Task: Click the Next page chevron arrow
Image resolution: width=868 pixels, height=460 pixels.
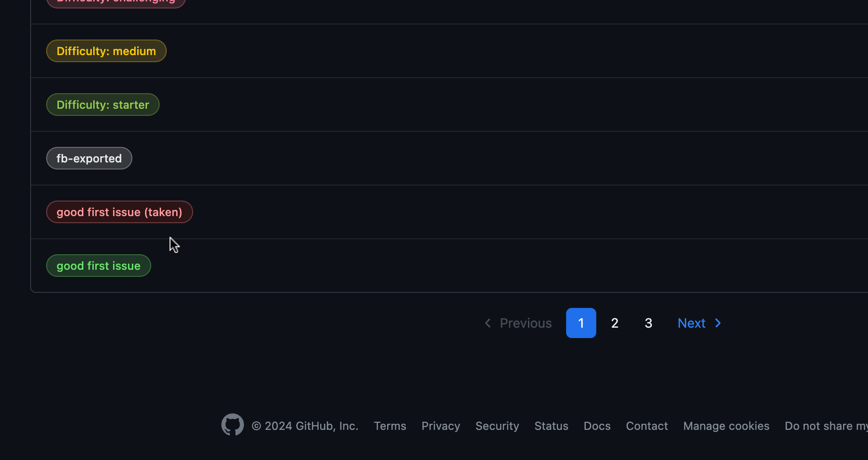Action: (x=718, y=323)
